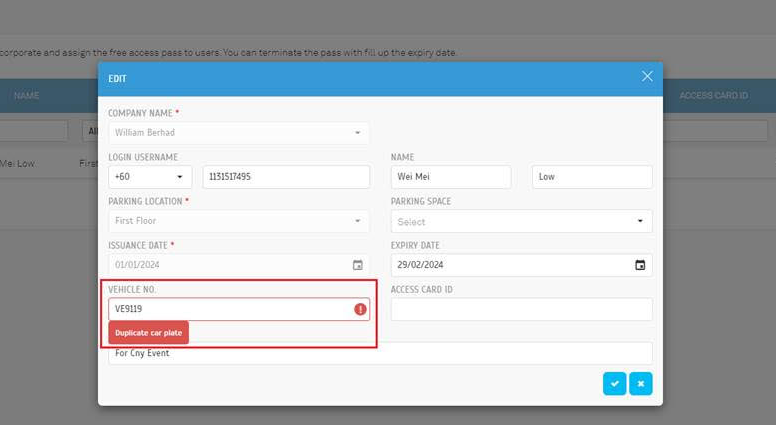
Task: Click the login username field showing 1131517495
Action: coord(286,177)
